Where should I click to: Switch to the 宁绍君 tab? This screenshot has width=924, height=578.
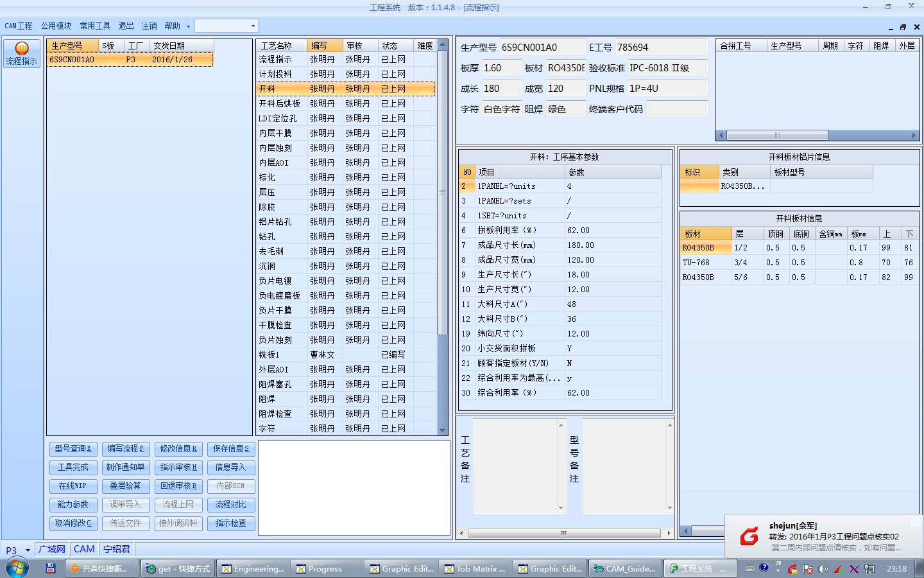(117, 550)
